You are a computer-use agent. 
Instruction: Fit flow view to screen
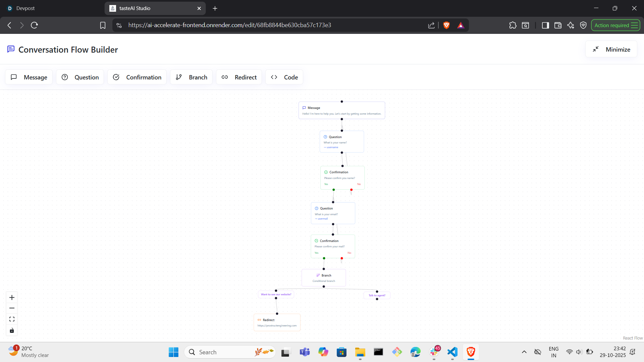(x=12, y=319)
